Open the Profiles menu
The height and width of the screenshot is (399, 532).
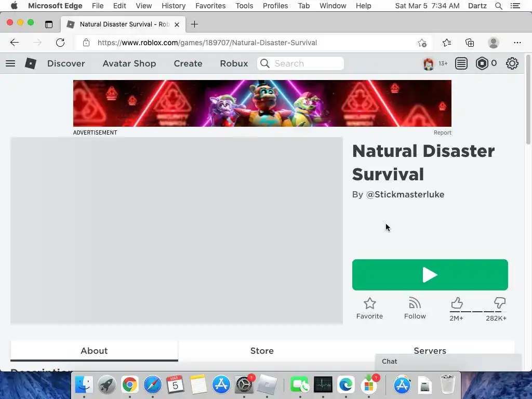point(275,6)
